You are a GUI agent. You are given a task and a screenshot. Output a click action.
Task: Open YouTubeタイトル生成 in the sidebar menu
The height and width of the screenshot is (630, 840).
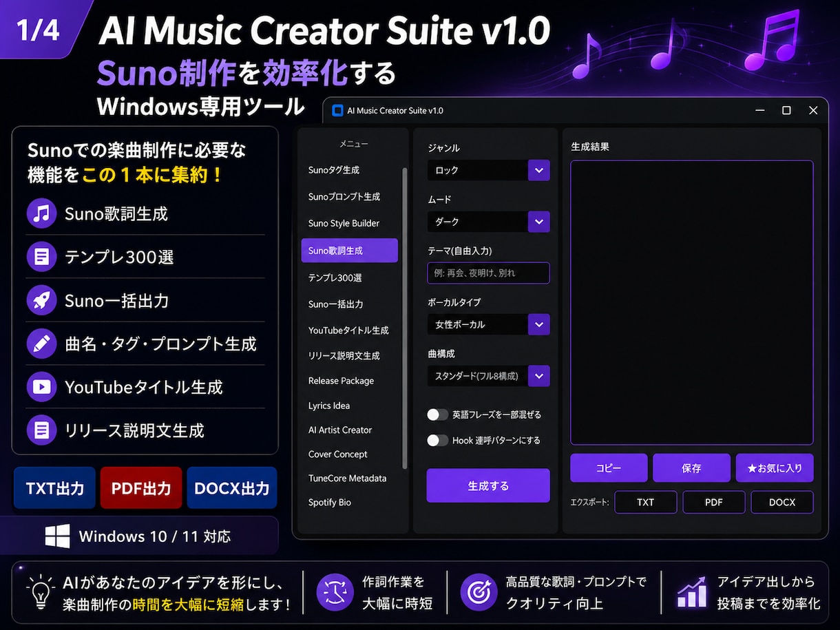coord(348,330)
